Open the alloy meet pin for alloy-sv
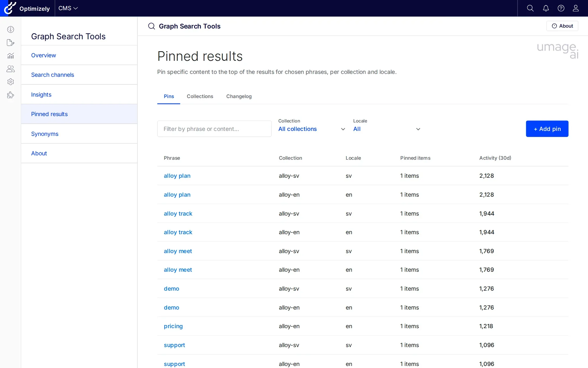Screen dimensions: 588x368 click(178, 251)
